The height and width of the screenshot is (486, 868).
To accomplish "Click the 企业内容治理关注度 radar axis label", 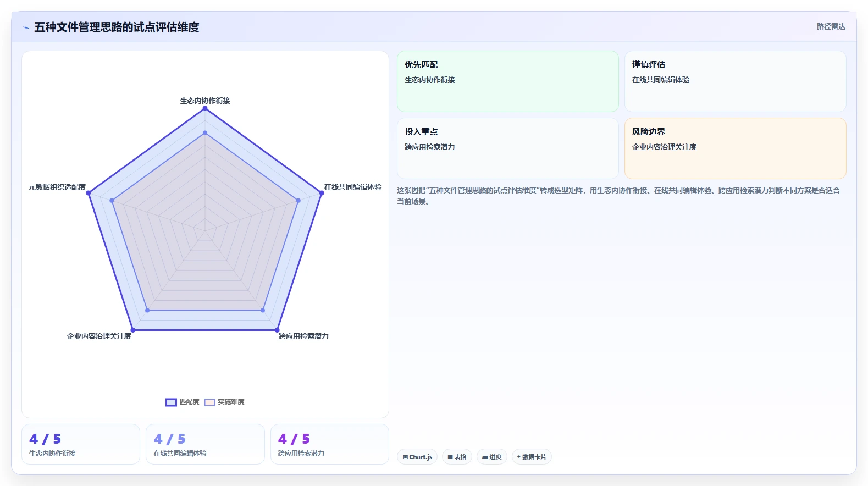I will pyautogui.click(x=99, y=336).
